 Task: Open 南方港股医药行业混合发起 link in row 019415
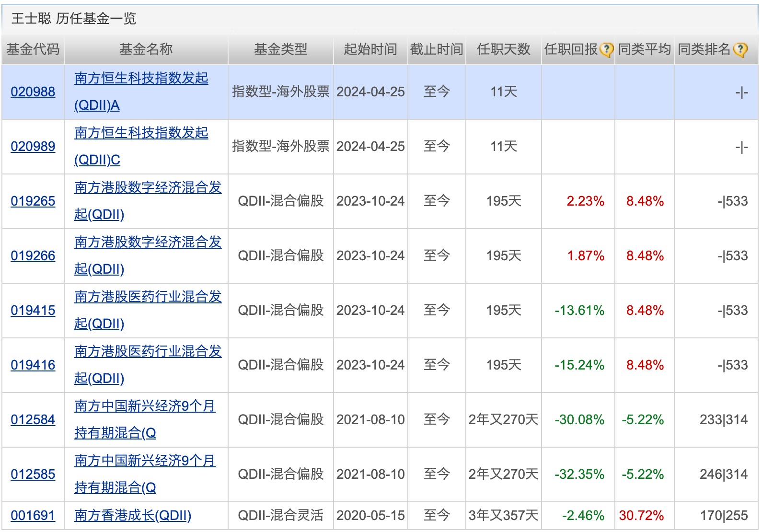(148, 310)
